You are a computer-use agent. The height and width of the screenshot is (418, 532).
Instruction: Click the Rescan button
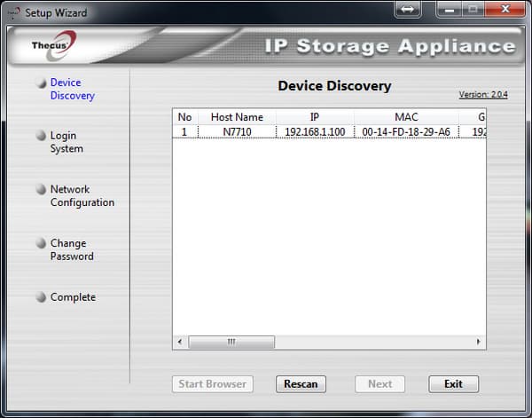(301, 384)
